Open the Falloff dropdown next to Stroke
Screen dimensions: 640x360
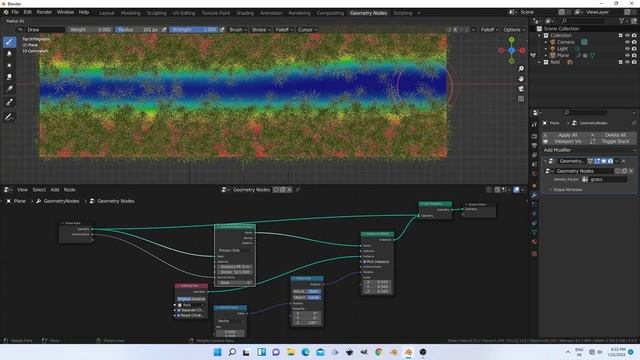pyautogui.click(x=284, y=29)
